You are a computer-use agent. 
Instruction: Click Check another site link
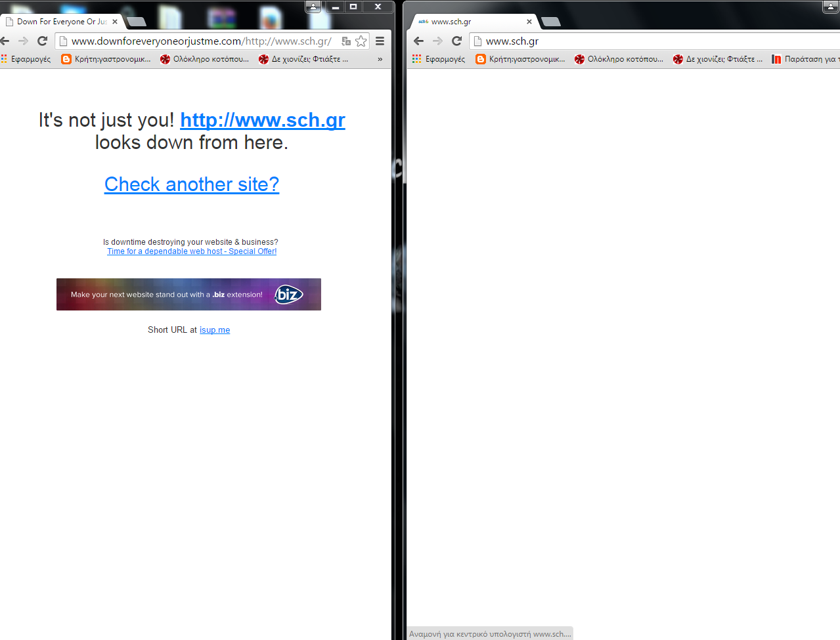click(192, 184)
